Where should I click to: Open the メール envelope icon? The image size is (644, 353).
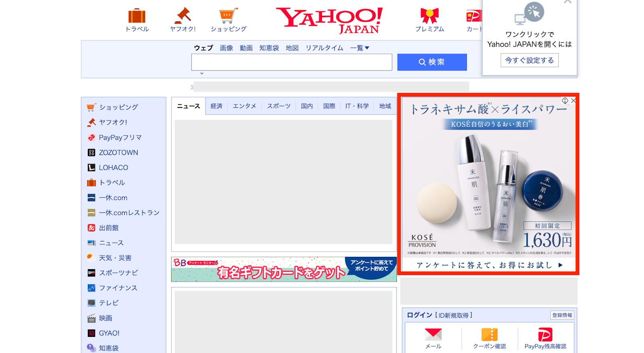coord(433,334)
